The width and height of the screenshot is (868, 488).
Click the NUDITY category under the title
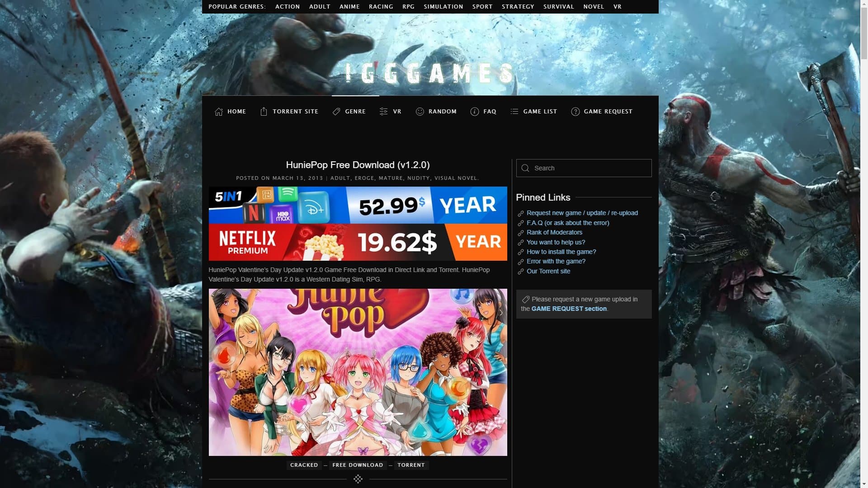419,178
